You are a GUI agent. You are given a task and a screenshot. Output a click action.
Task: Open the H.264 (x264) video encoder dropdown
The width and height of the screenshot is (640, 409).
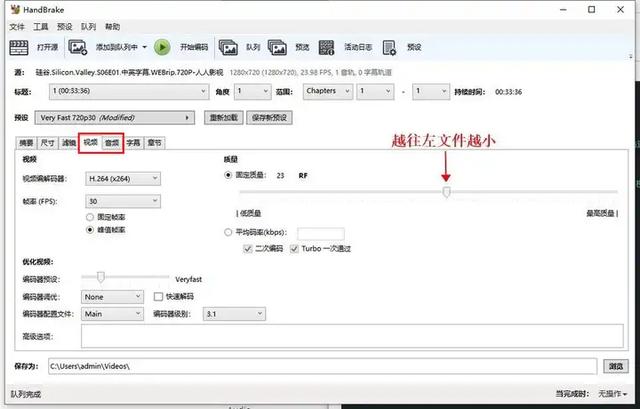point(123,179)
